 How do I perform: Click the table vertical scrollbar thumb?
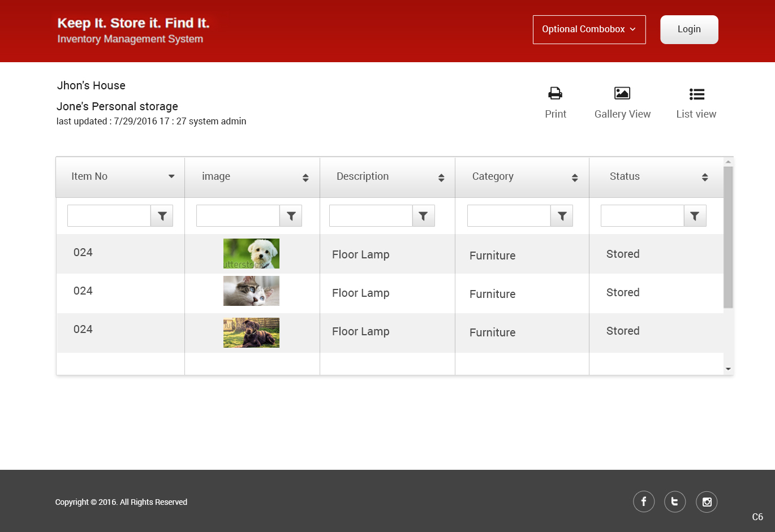pos(728,237)
